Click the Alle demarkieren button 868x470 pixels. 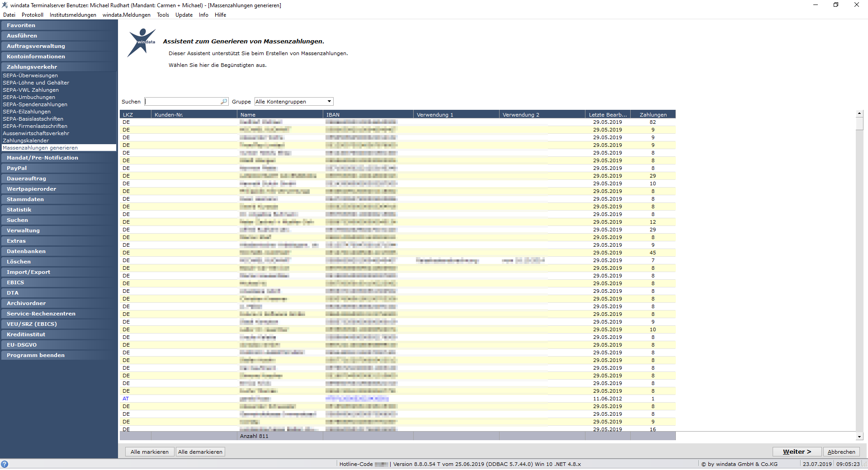(x=200, y=451)
